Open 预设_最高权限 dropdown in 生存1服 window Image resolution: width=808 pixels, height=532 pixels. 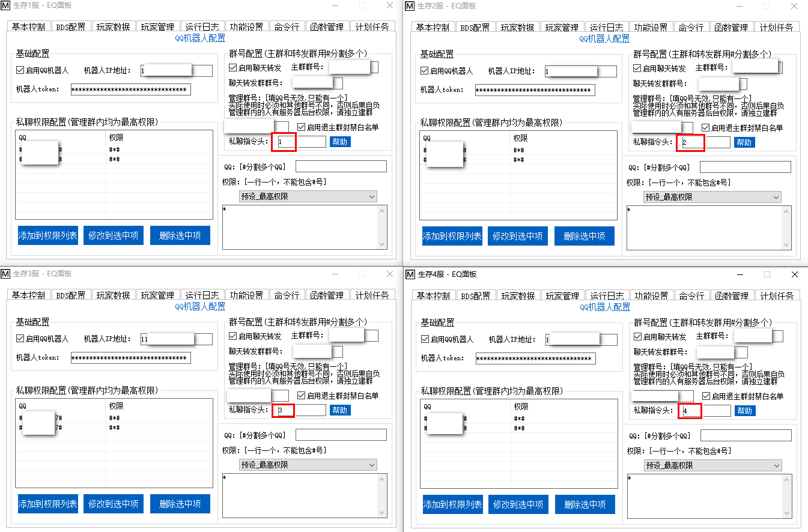tap(308, 196)
